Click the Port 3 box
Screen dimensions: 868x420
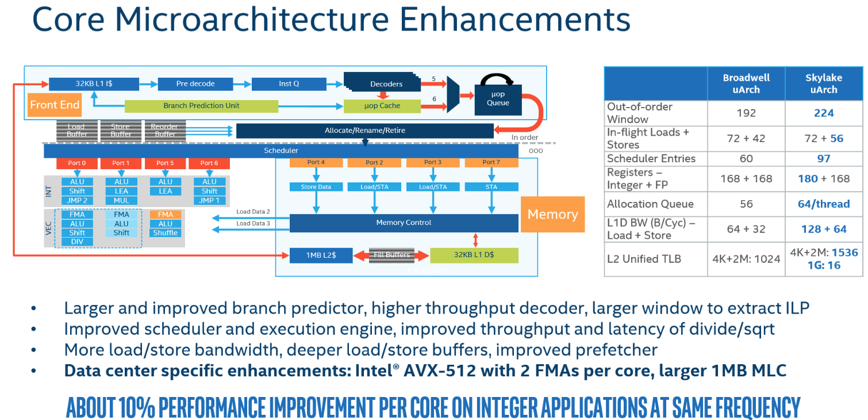click(x=433, y=163)
